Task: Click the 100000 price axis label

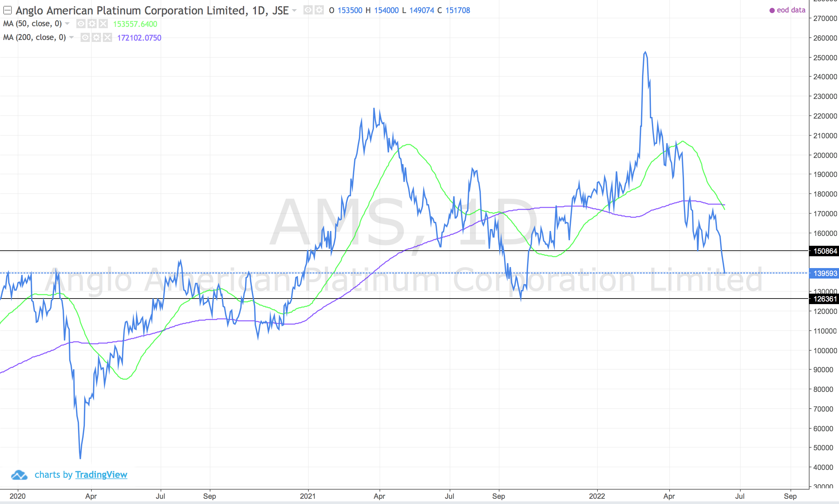Action: 825,351
